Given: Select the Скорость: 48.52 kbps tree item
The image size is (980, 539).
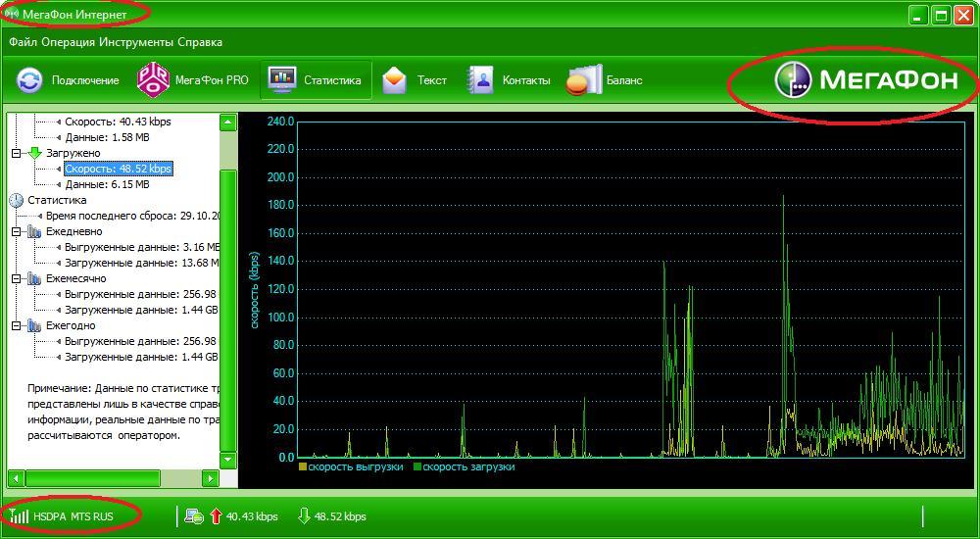Looking at the screenshot, I should pyautogui.click(x=119, y=169).
